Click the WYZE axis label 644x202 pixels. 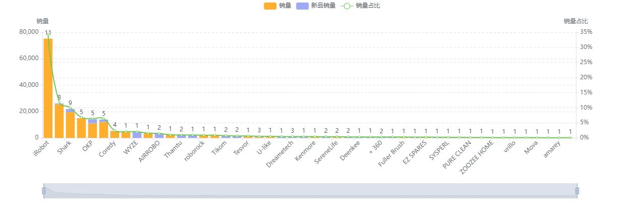[x=131, y=148]
